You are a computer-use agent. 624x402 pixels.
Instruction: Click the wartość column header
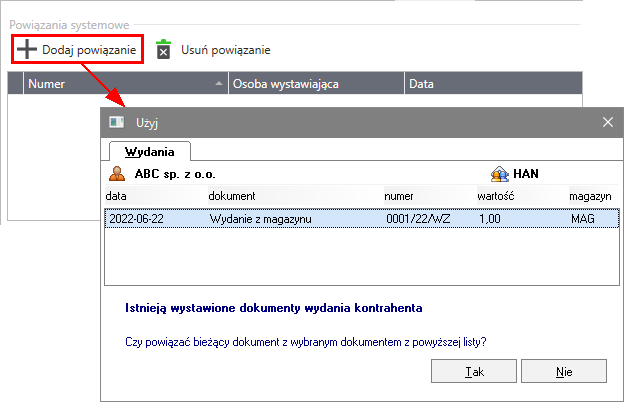click(x=496, y=196)
